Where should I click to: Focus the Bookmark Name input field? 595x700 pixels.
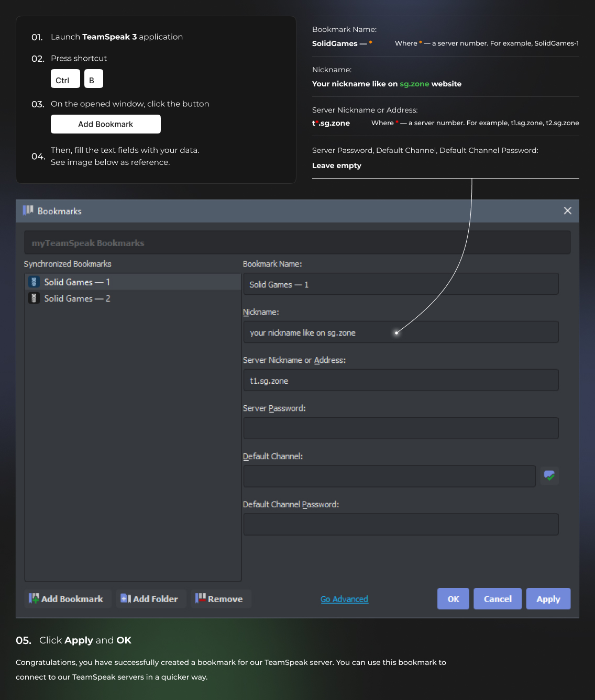(x=401, y=284)
